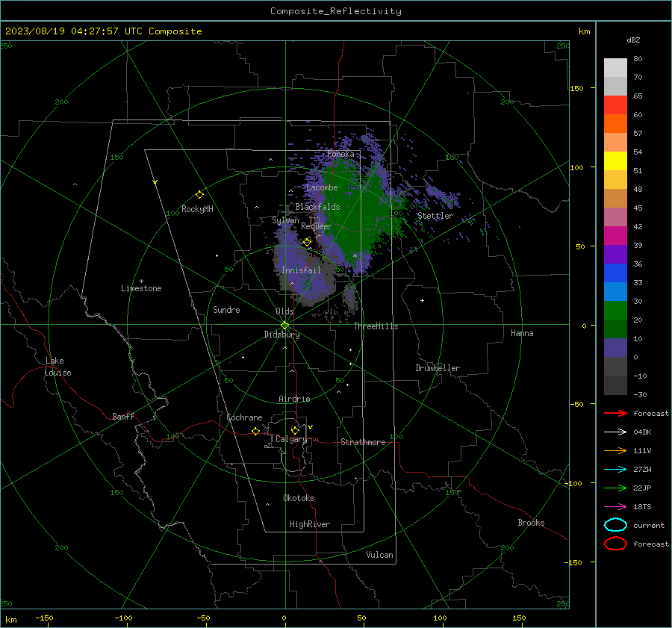Select the magenta 42 dBZ swatch

point(615,235)
